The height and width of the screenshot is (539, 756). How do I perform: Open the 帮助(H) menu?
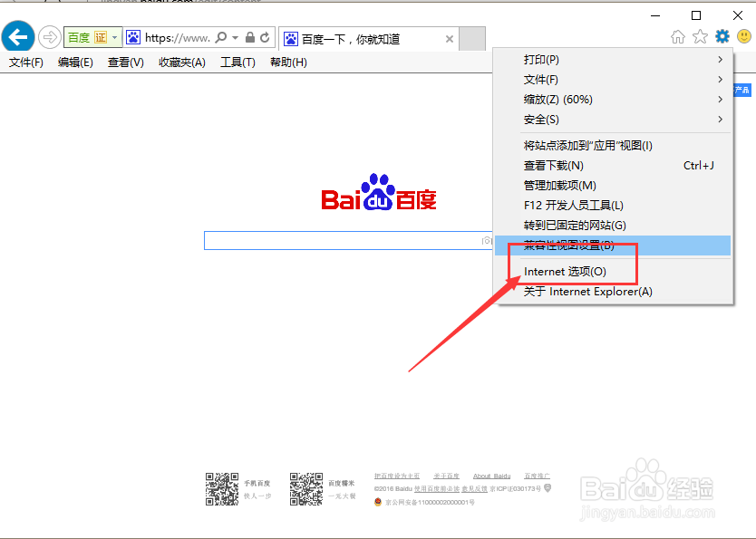click(x=288, y=63)
